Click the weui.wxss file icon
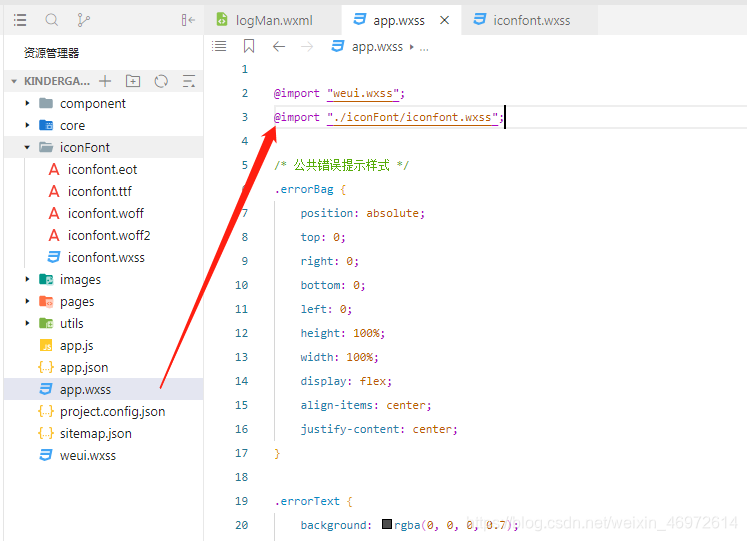The height and width of the screenshot is (541, 747). (46, 455)
